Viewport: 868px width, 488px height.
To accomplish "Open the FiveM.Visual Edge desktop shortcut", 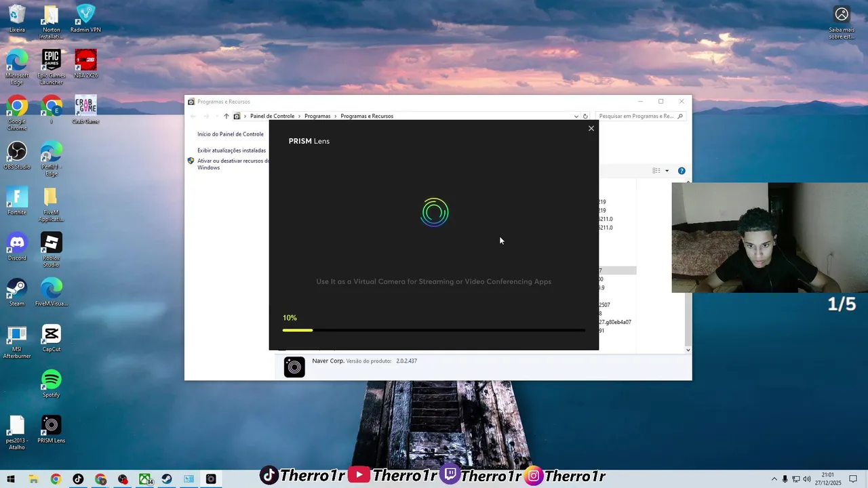I will 52,291.
